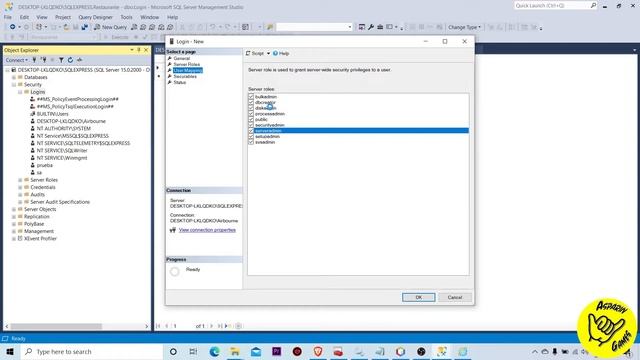Click OK in the Login dialog
640x360 pixels.
click(418, 297)
